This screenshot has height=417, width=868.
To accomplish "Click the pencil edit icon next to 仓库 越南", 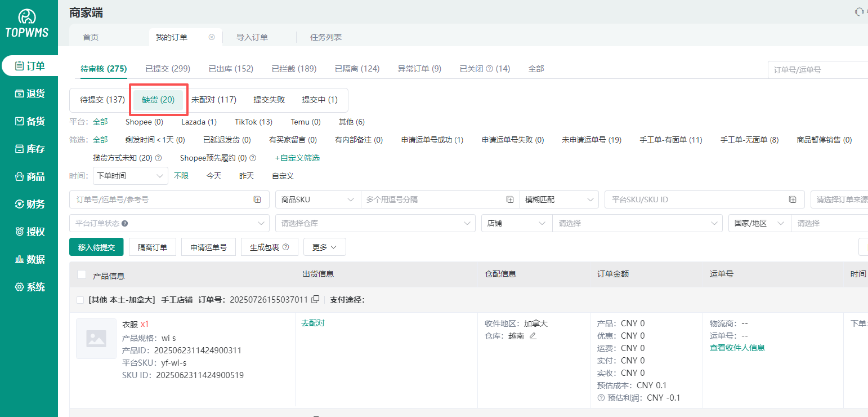I will [533, 336].
